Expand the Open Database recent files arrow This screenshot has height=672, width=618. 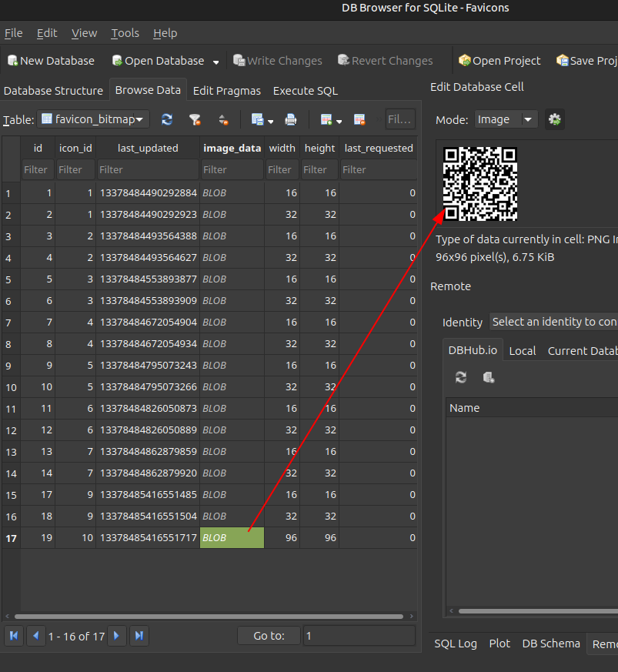coord(216,62)
